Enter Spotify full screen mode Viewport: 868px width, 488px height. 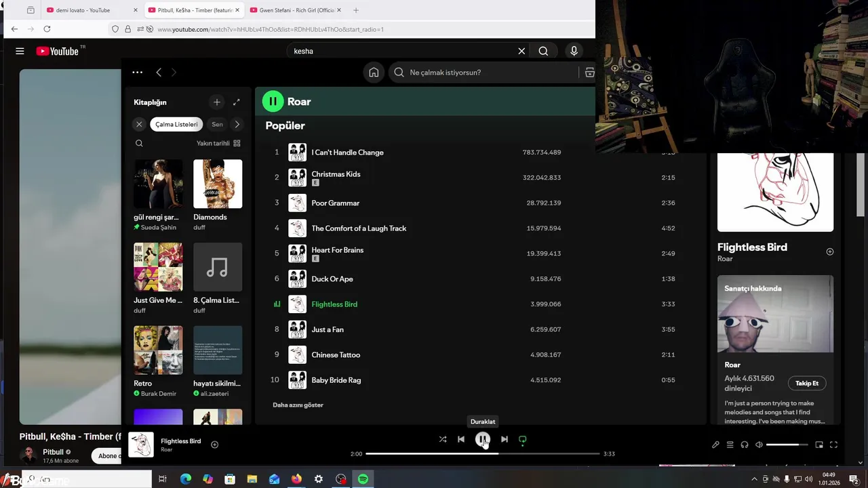pyautogui.click(x=834, y=445)
